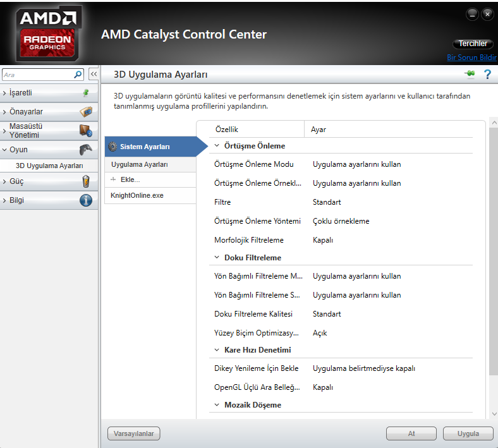Click the Masaüstü Yönetimi label

point(26,131)
